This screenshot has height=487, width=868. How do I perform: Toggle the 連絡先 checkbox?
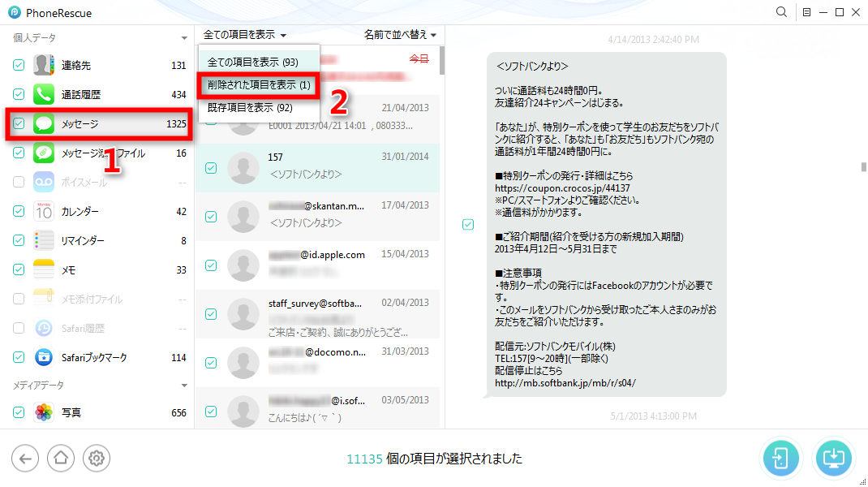tap(19, 65)
